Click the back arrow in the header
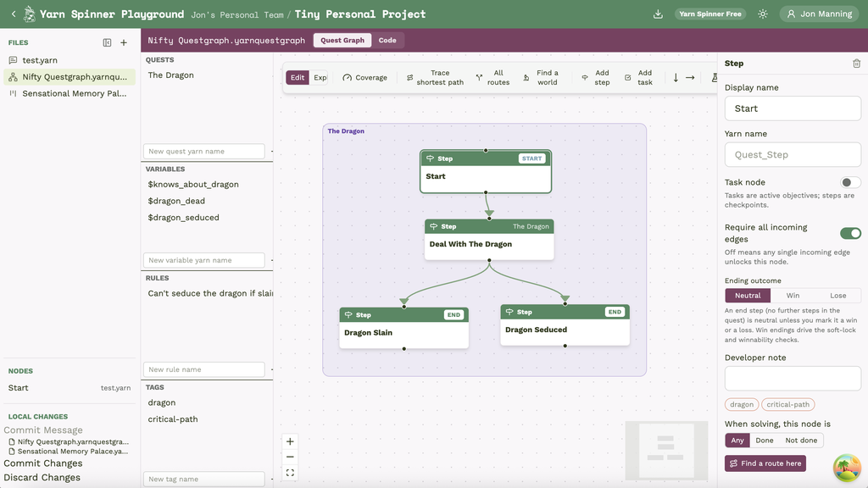868x488 pixels. pyautogui.click(x=14, y=14)
